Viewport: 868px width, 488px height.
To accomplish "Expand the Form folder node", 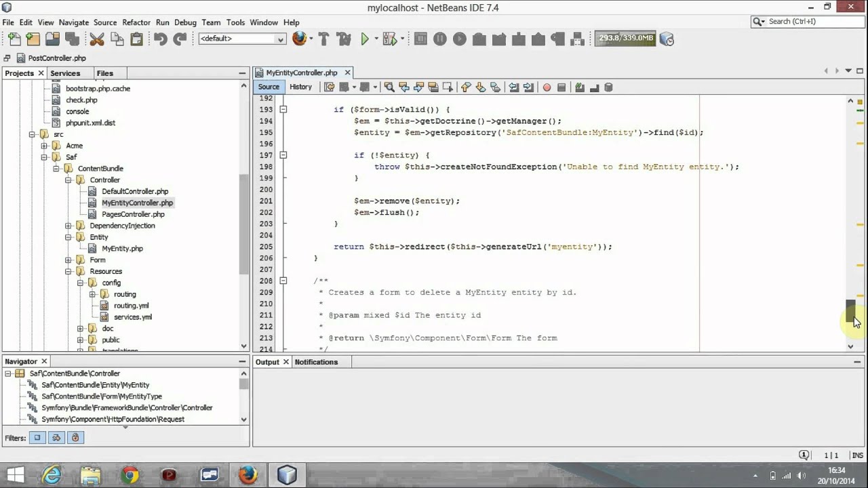I will point(68,260).
